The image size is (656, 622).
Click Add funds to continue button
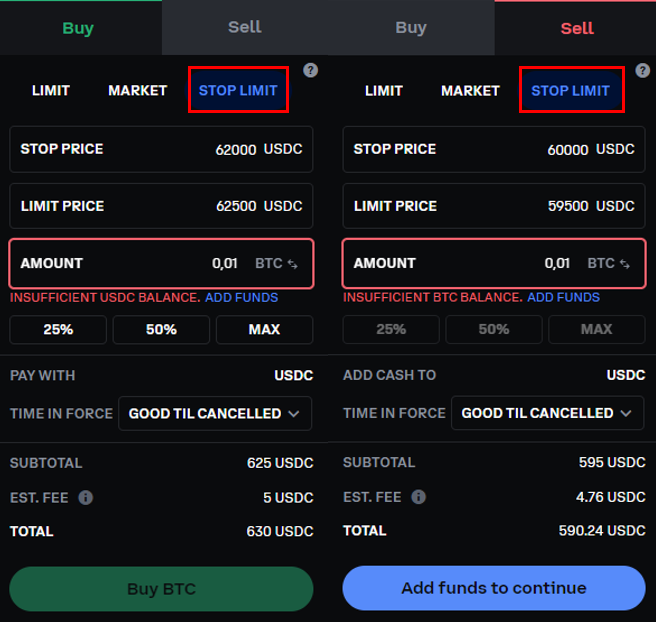tap(494, 588)
